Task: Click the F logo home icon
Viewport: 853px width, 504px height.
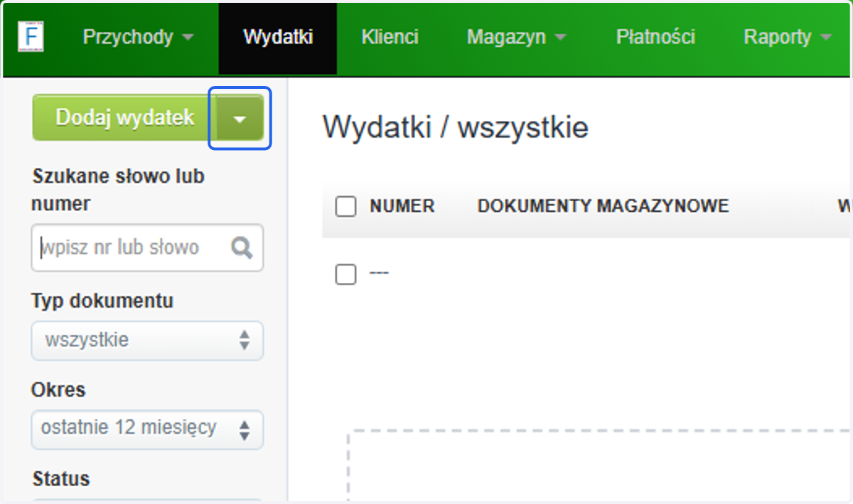Action: pyautogui.click(x=31, y=36)
